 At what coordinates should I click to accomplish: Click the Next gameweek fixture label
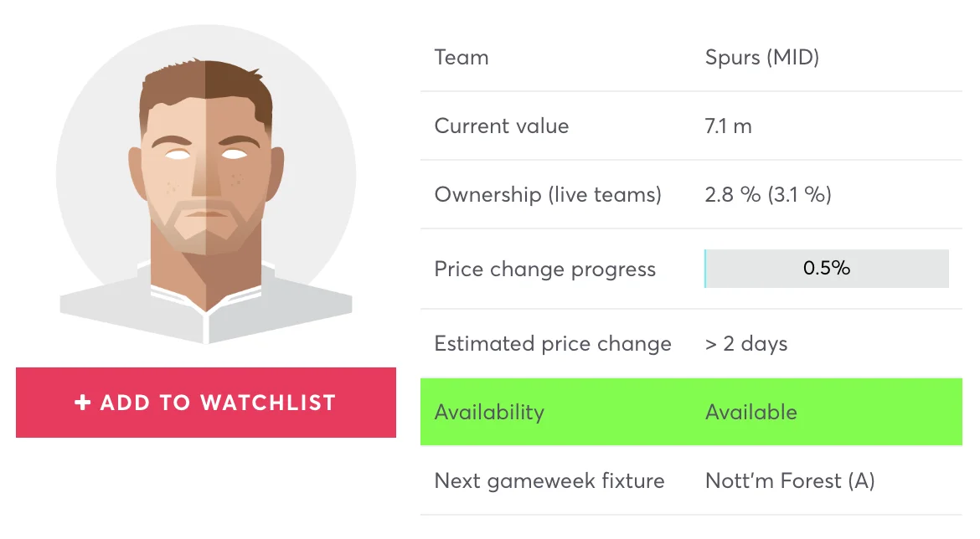click(x=549, y=481)
